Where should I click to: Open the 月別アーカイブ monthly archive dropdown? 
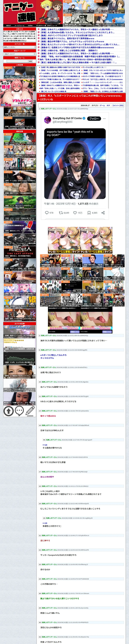click(20, 54)
